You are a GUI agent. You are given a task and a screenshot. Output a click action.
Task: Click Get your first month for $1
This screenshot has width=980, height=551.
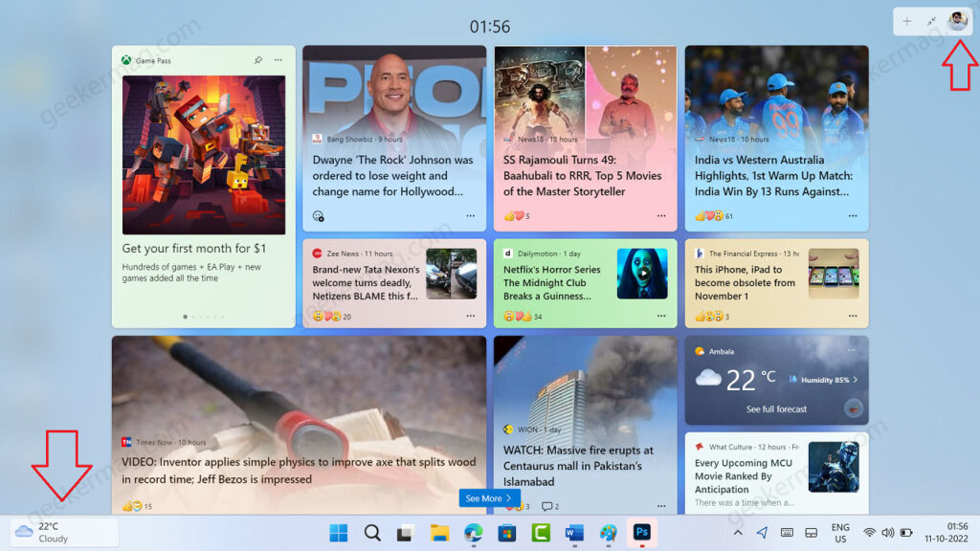[193, 248]
